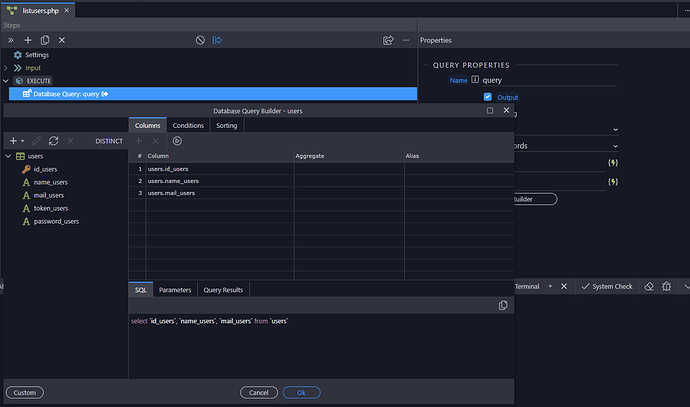Click the Query Builder button in Properties
Image resolution: width=690 pixels, height=407 pixels.
coord(536,199)
